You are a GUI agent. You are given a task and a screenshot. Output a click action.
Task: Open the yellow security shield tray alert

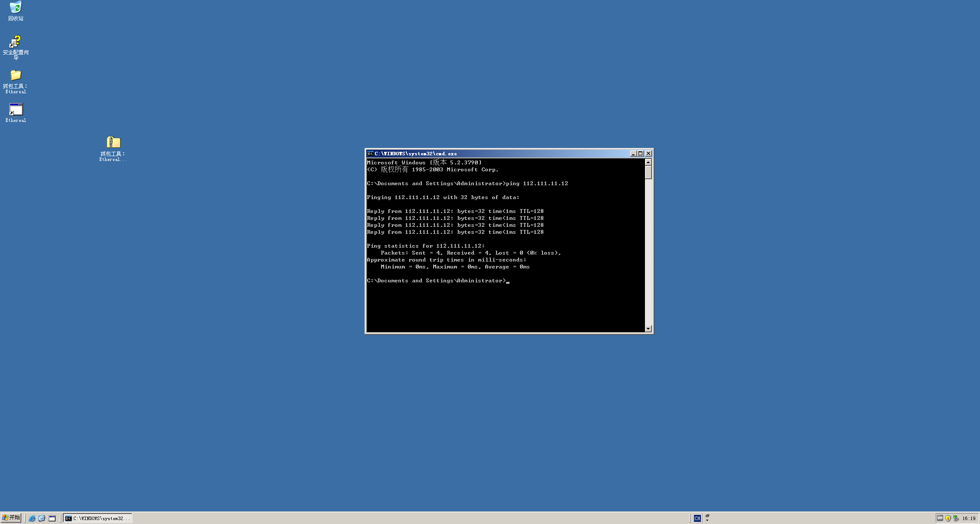click(948, 518)
